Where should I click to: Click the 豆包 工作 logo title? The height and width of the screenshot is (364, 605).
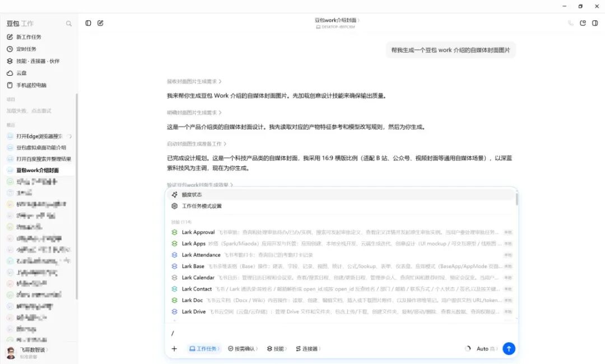[x=20, y=24]
